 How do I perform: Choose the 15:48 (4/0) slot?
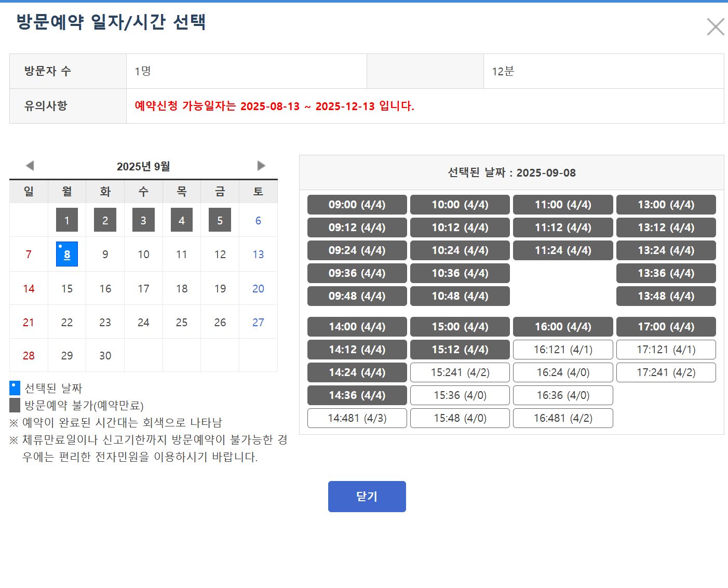460,418
